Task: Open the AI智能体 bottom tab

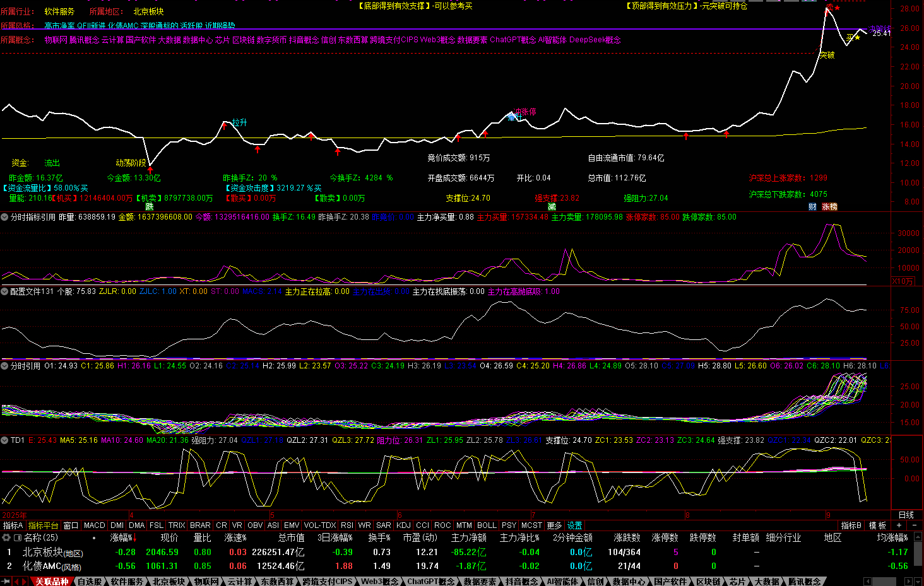Action: pyautogui.click(x=562, y=582)
